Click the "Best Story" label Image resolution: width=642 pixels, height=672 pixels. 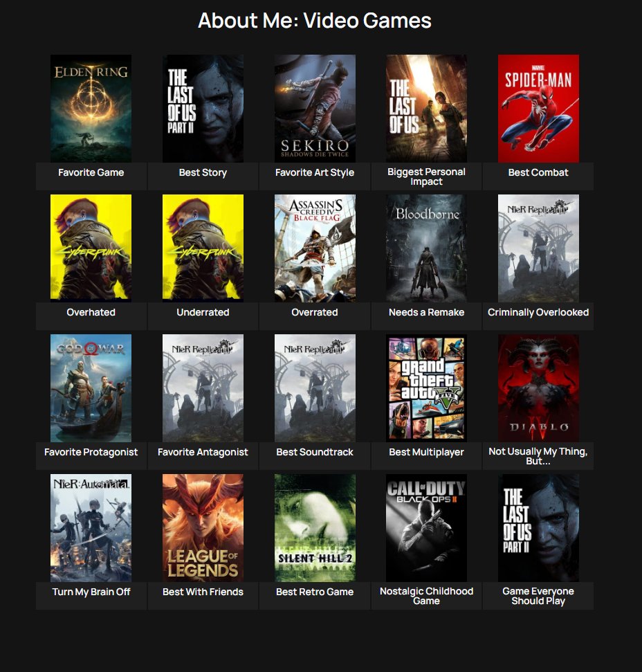pos(203,172)
